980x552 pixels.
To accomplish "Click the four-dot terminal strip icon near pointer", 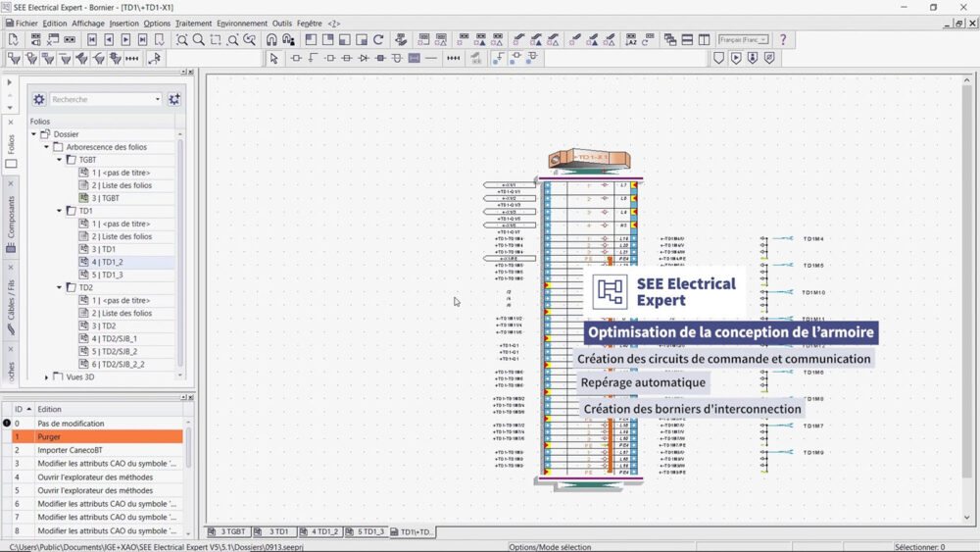I will click(132, 58).
